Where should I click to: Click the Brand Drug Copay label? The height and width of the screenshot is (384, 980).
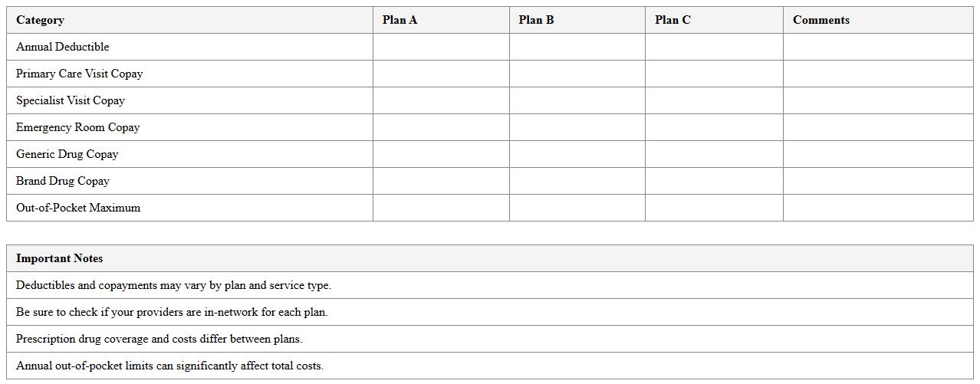point(62,181)
